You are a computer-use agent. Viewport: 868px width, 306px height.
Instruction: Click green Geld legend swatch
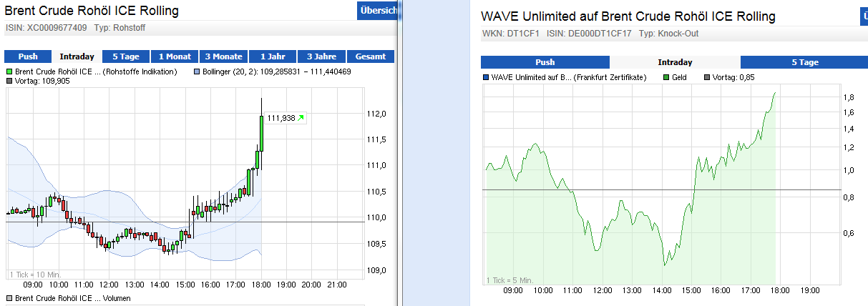point(665,77)
